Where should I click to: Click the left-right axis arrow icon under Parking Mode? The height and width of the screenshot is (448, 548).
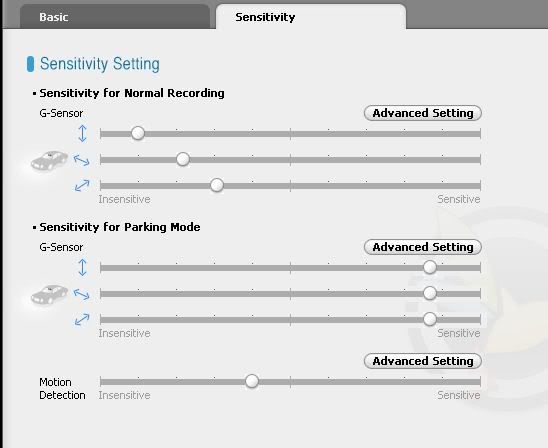pyautogui.click(x=82, y=295)
